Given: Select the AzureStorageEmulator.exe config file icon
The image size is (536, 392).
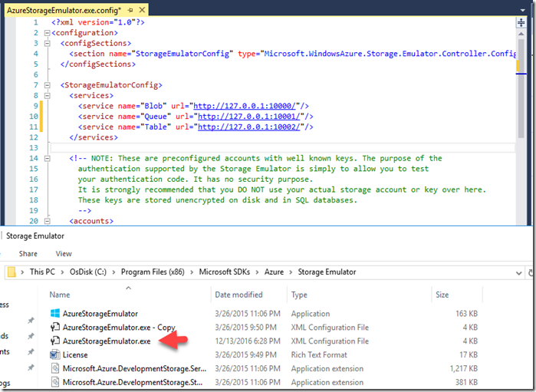Looking at the screenshot, I should (55, 341).
